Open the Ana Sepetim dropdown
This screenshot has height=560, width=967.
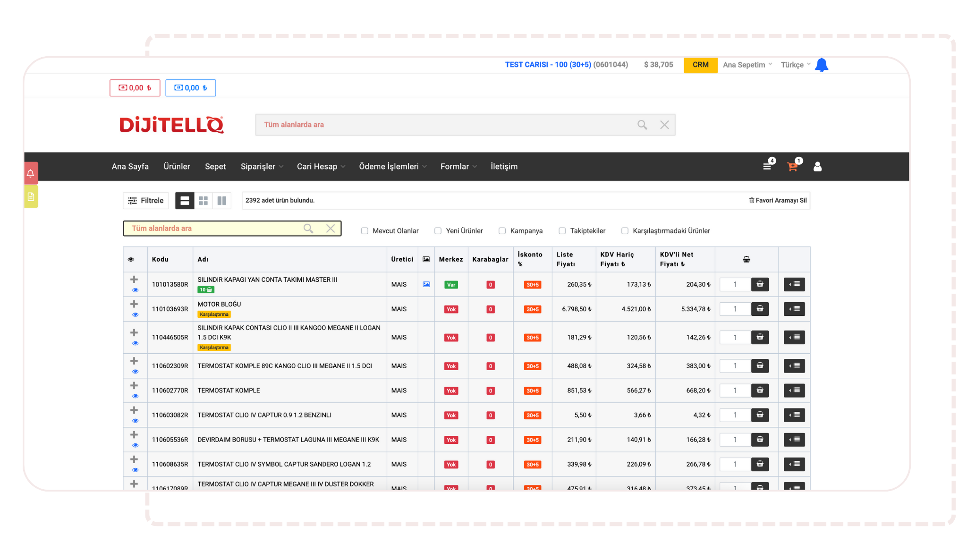click(747, 65)
